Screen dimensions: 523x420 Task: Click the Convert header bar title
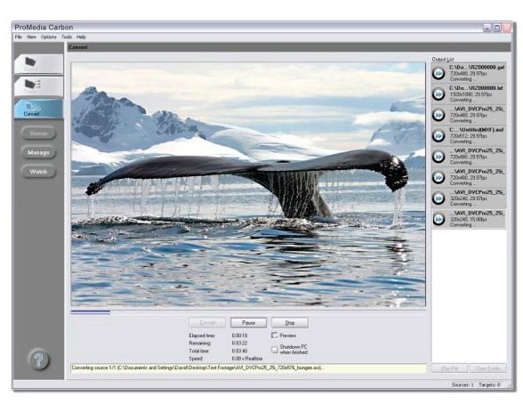click(78, 47)
